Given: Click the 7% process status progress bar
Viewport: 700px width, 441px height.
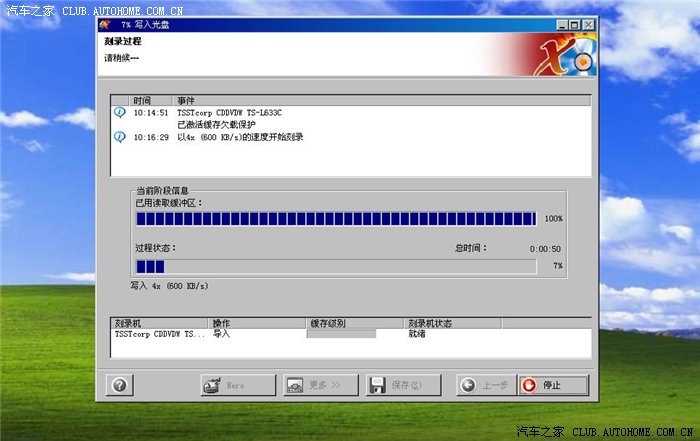Looking at the screenshot, I should pos(336,266).
